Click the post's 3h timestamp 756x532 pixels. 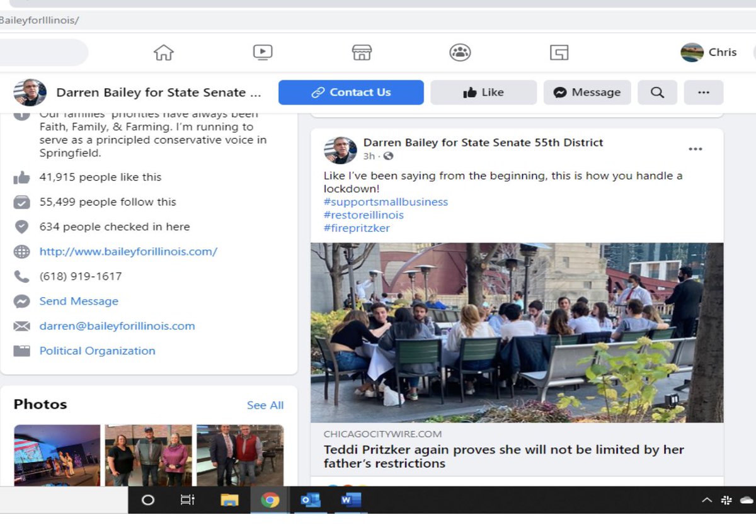click(x=369, y=156)
